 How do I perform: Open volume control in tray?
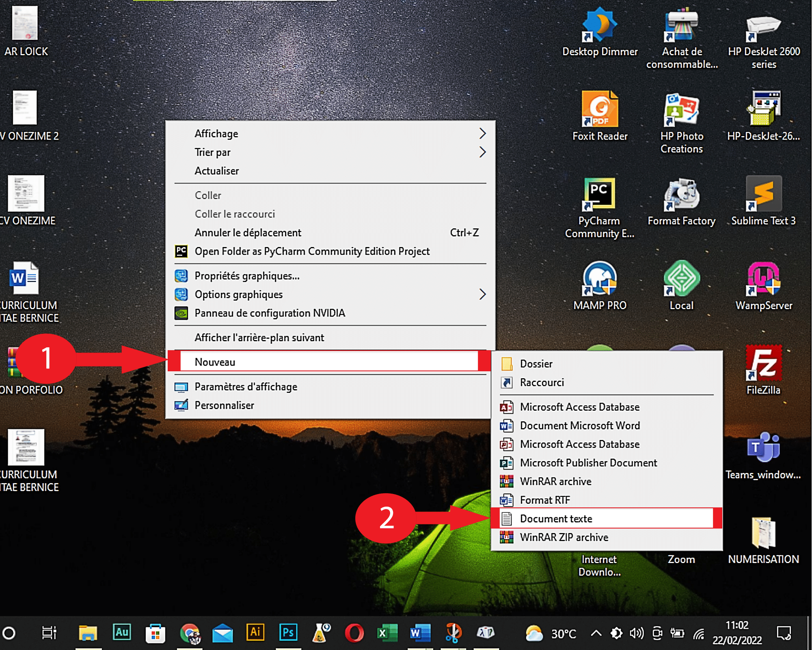pyautogui.click(x=637, y=633)
